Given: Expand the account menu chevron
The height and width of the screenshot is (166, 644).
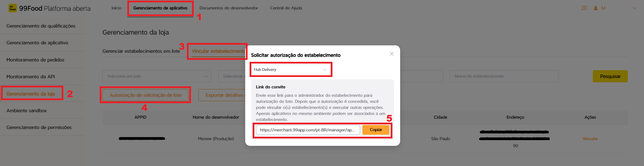Looking at the screenshot, I should coord(634,8).
